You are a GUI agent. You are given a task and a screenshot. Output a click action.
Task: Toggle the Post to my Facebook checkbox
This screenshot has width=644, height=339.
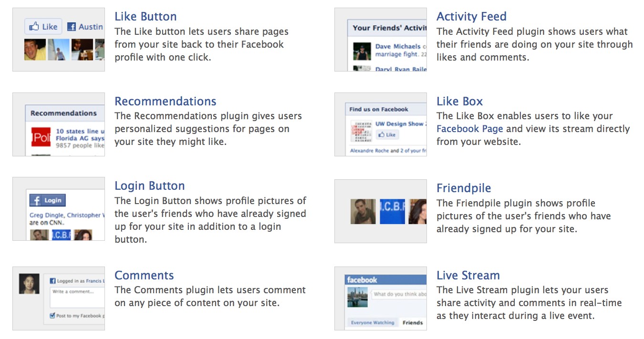coord(52,316)
